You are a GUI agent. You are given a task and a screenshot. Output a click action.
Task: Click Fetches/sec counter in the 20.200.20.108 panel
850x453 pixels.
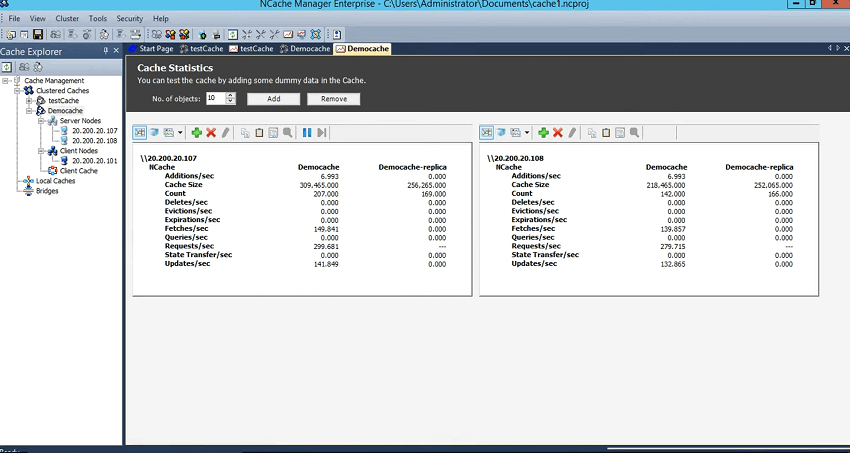click(x=533, y=229)
